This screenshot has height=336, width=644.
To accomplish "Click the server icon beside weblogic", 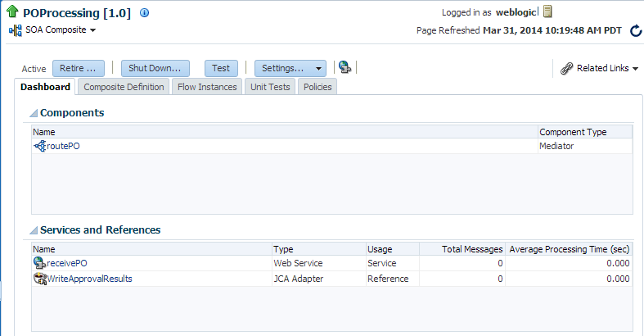I will tap(547, 11).
